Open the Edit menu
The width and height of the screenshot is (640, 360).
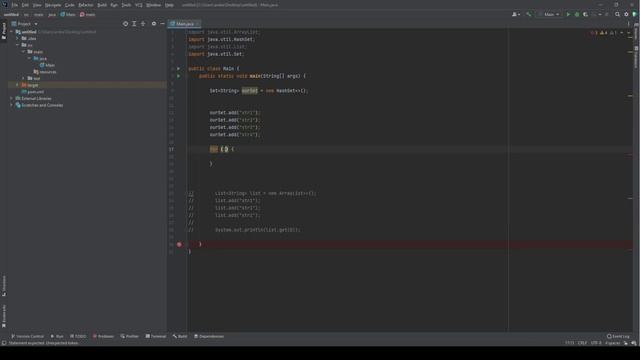click(x=25, y=5)
